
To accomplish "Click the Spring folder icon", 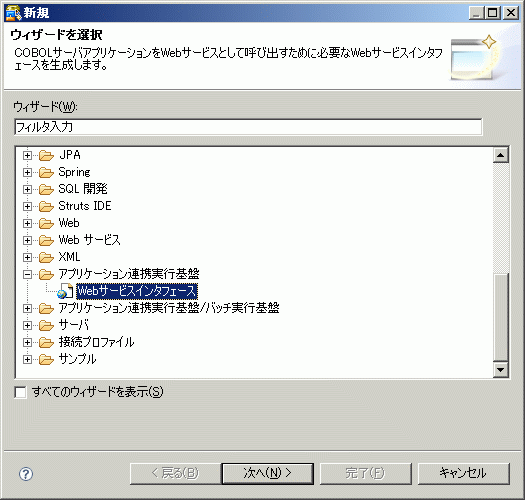I will pos(46,172).
